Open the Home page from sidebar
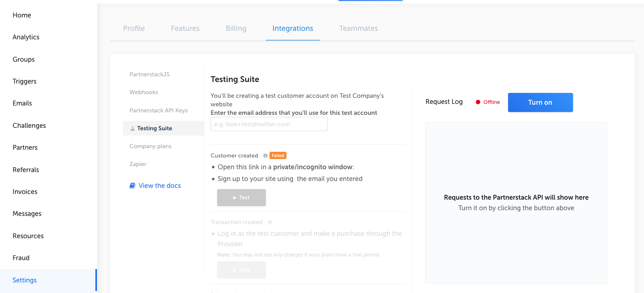 click(x=22, y=15)
